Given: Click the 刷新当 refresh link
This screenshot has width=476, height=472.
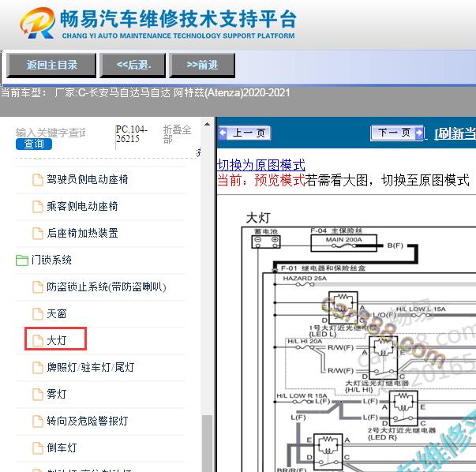Looking at the screenshot, I should coord(455,133).
